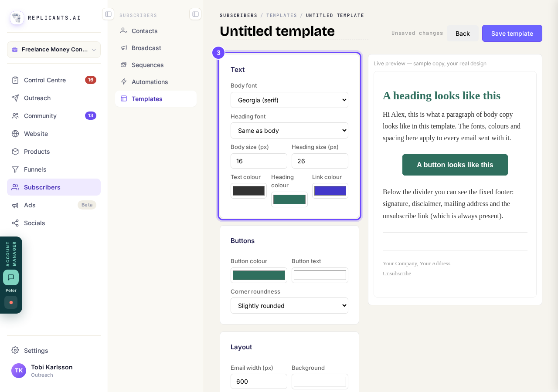Open Control Centre clipboard icon
The height and width of the screenshot is (392, 558).
click(x=15, y=80)
